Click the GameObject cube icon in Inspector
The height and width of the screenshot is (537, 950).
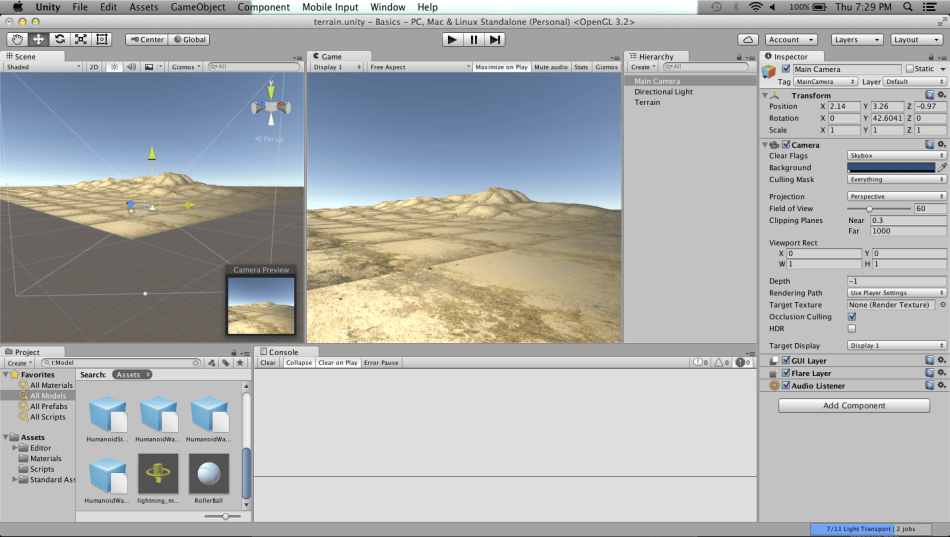coord(769,72)
